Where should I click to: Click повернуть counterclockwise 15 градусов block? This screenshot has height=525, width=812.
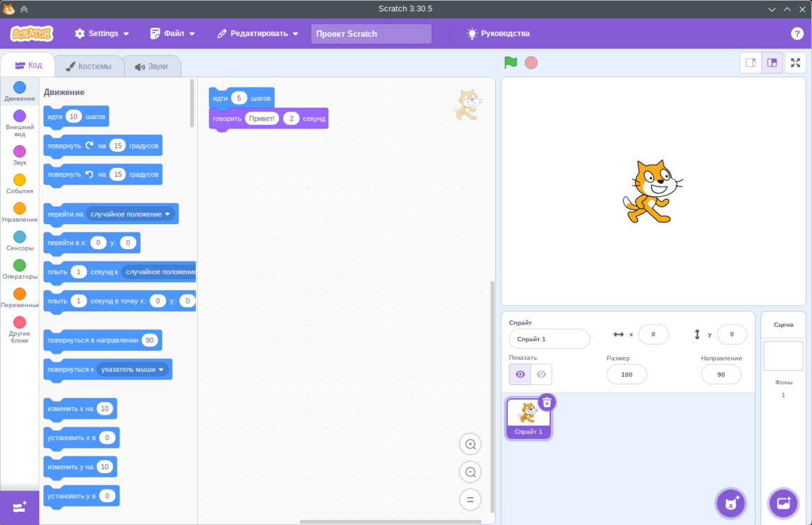point(103,174)
